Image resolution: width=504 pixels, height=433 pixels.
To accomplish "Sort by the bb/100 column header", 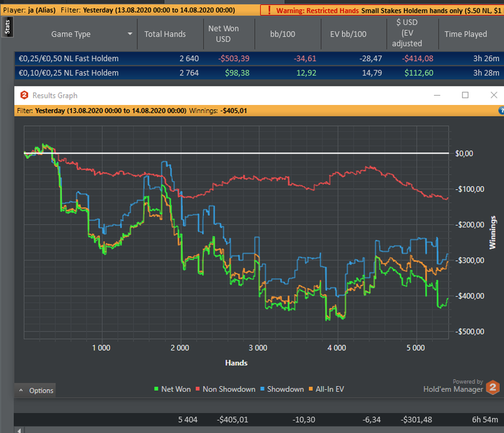I will tap(282, 34).
